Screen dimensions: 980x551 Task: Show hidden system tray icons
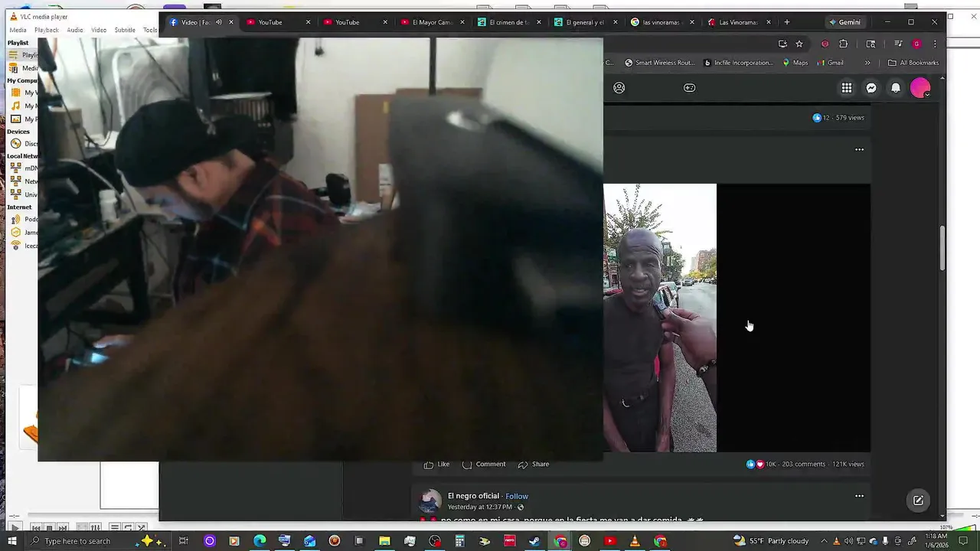[x=825, y=541]
